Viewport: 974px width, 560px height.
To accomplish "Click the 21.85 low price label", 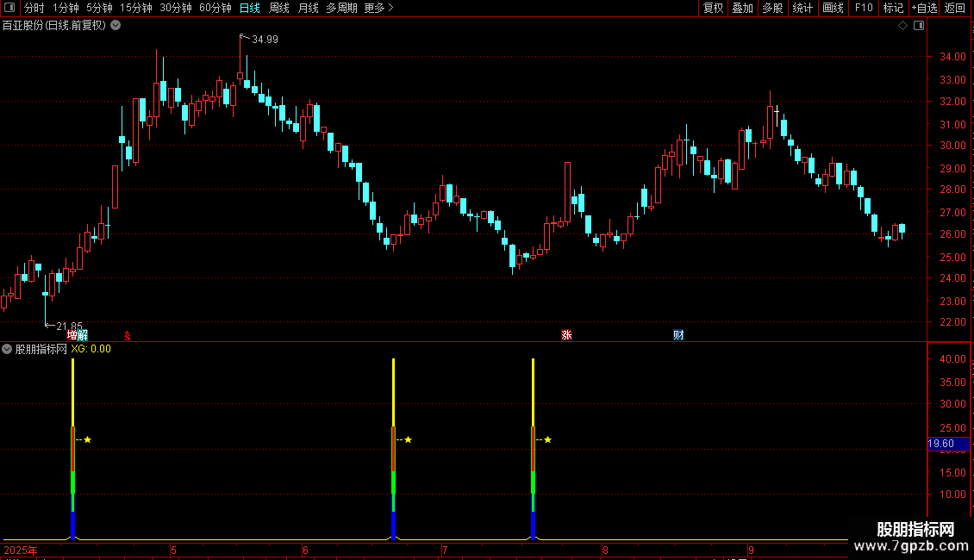I will pos(69,326).
